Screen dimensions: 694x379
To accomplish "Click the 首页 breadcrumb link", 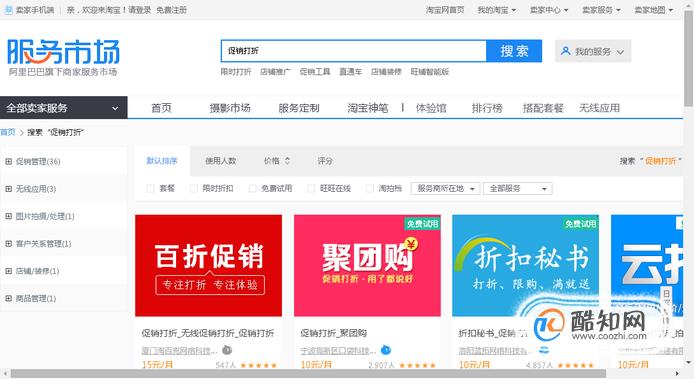I will pos(8,132).
